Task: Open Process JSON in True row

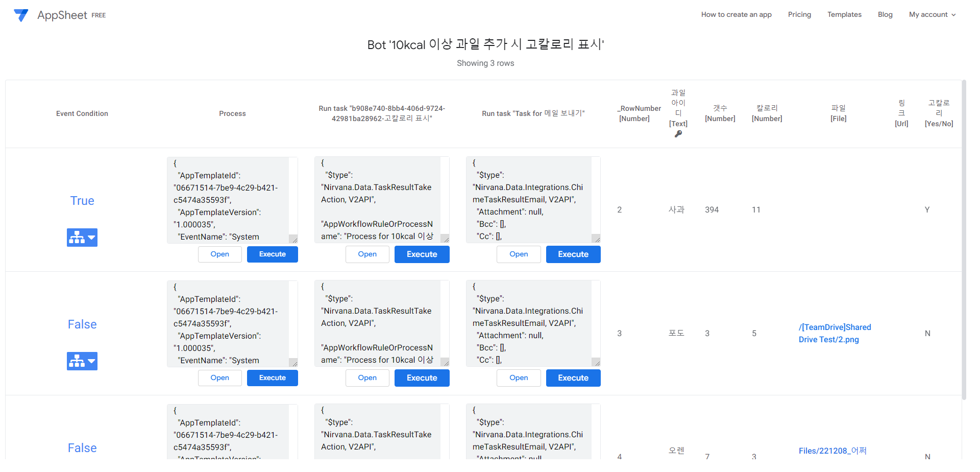Action: 220,254
